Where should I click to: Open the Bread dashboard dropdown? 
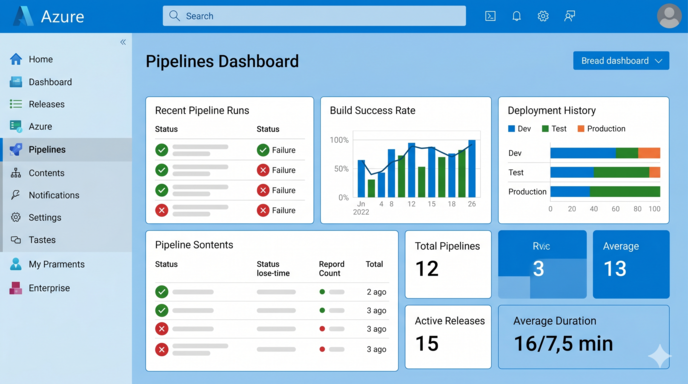[x=621, y=61]
